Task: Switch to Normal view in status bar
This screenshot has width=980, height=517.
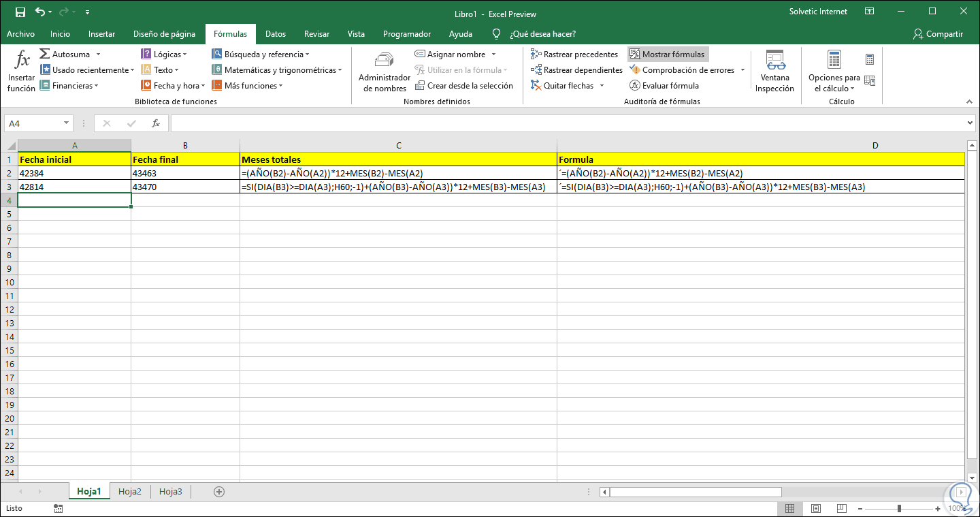Action: (789, 508)
